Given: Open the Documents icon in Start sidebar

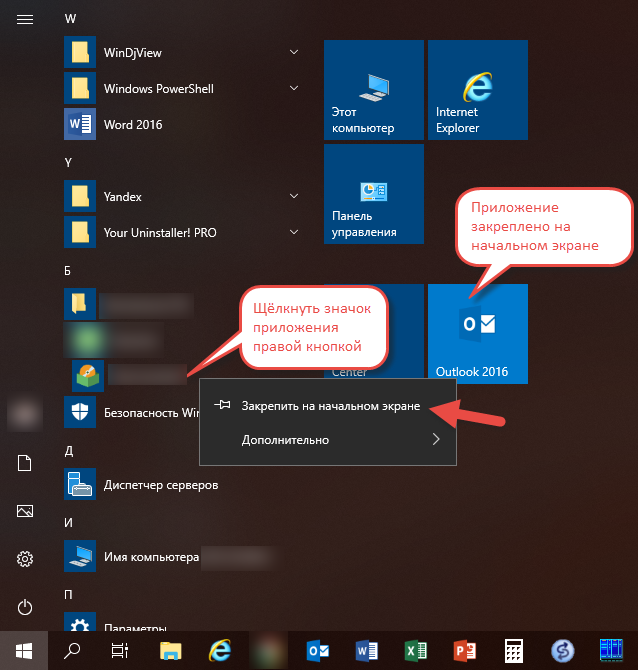Looking at the screenshot, I should pos(24,463).
